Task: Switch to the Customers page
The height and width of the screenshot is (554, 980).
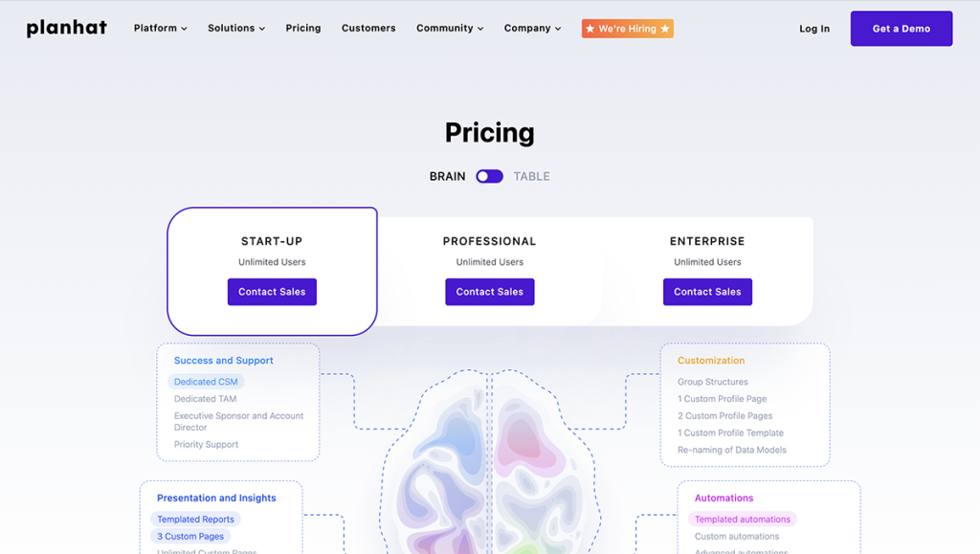Action: pos(368,28)
